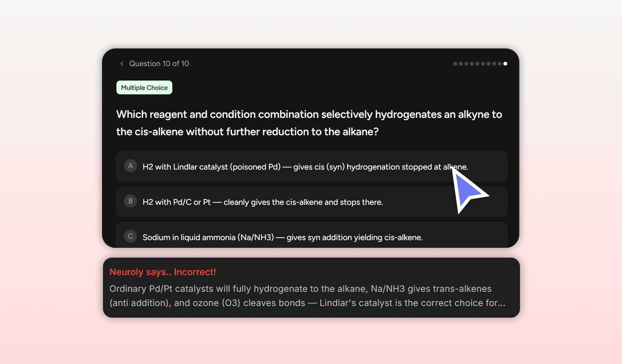
Task: Select the fifth progress dot
Action: click(477, 64)
